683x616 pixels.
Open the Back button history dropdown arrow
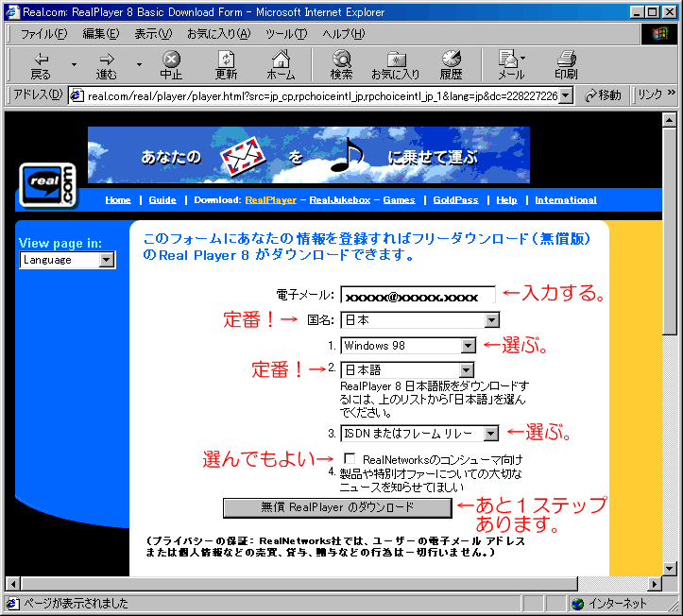74,65
